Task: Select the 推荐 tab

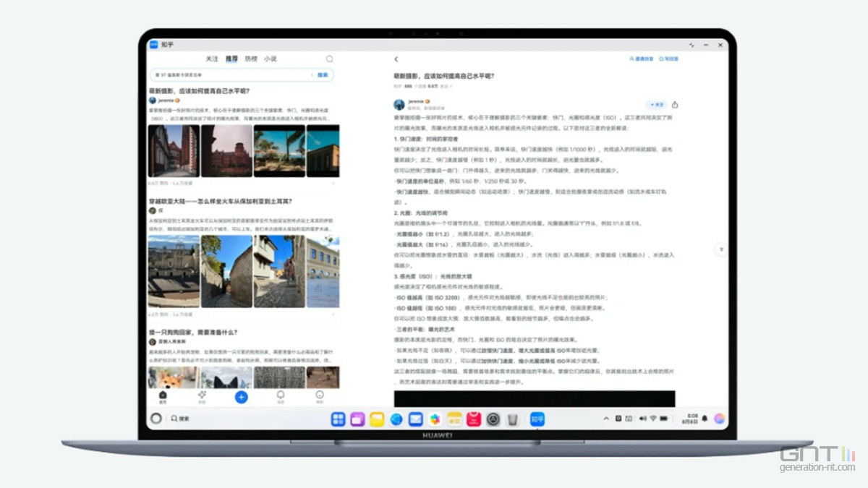Action: click(231, 59)
